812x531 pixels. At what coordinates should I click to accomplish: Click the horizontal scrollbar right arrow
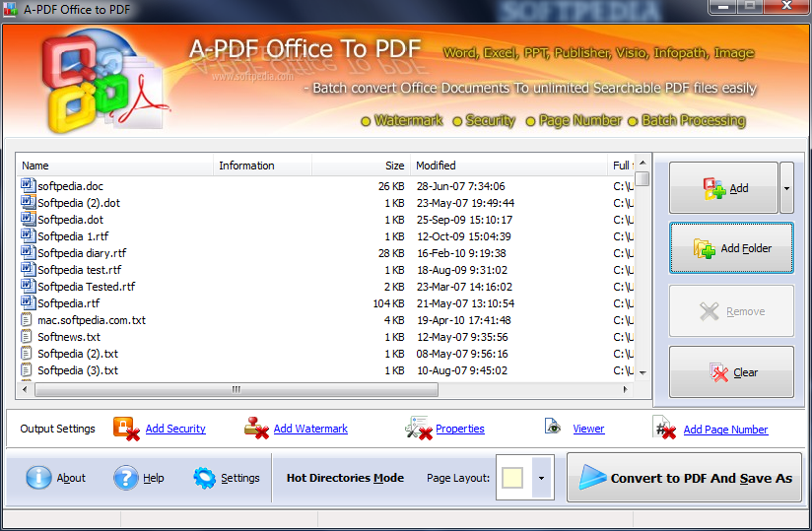pos(625,389)
